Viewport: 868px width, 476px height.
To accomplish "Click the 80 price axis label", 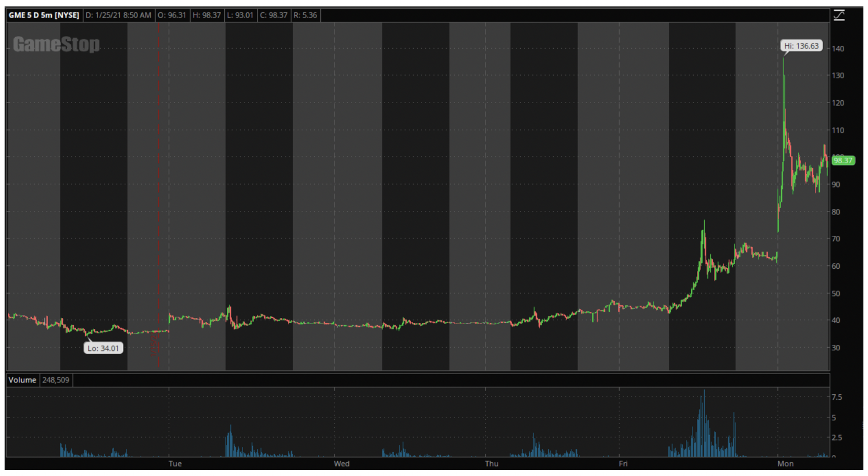I will tap(836, 212).
